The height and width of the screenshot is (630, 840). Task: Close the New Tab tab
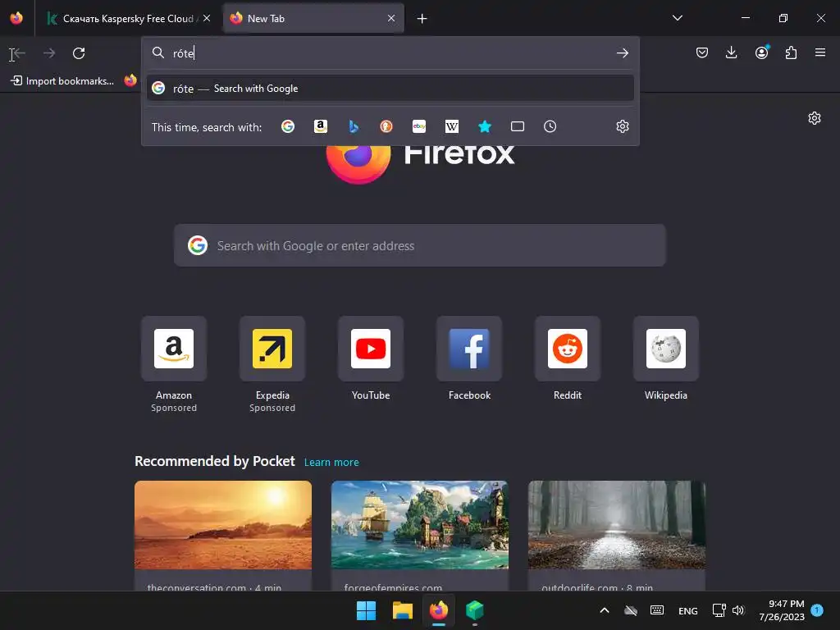391,18
